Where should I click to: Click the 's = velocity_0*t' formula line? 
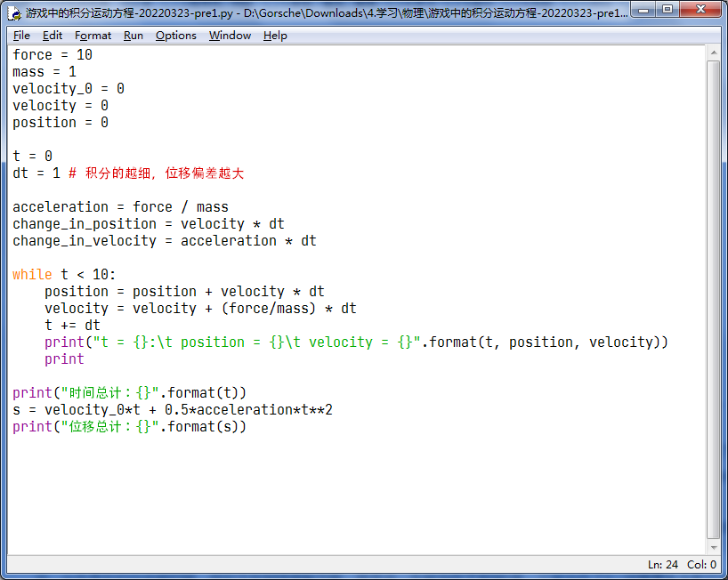pos(173,410)
